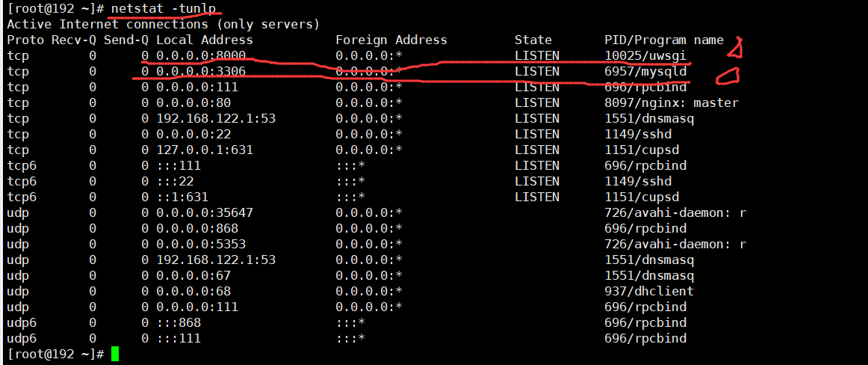Click the process entry 6957/mysqld
868x365 pixels.
click(645, 72)
